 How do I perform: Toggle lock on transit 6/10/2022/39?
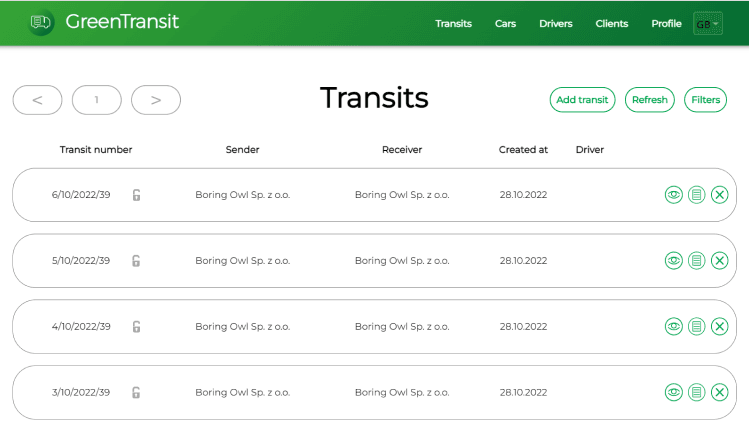(136, 195)
